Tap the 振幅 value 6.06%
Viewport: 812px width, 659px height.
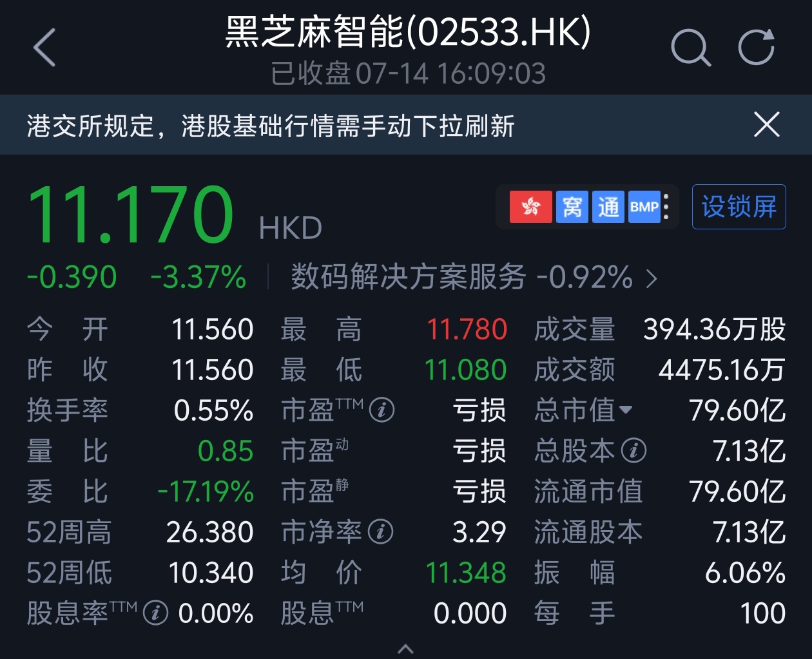(x=745, y=573)
